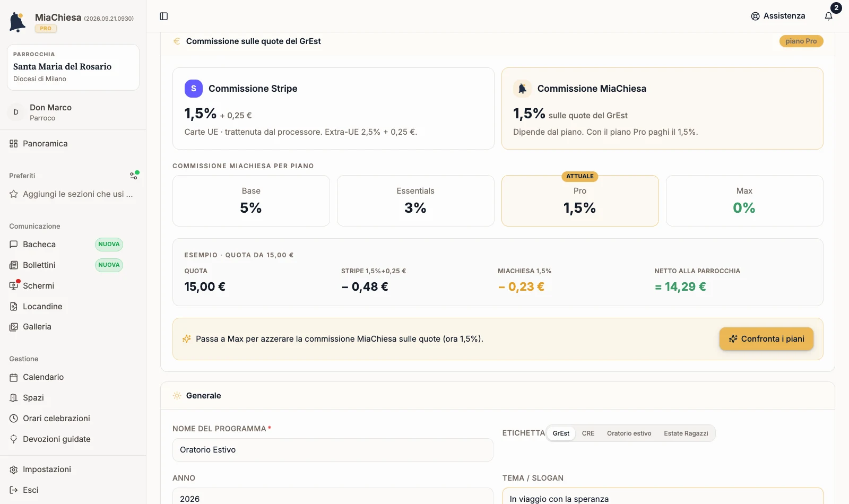Click the Bacheca message icon
849x504 pixels.
pyautogui.click(x=14, y=245)
